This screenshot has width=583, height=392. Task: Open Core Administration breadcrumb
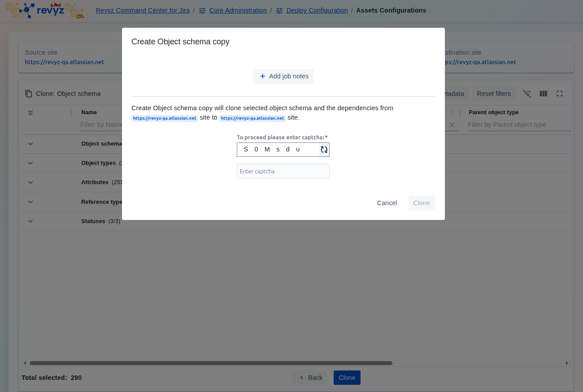click(x=238, y=10)
